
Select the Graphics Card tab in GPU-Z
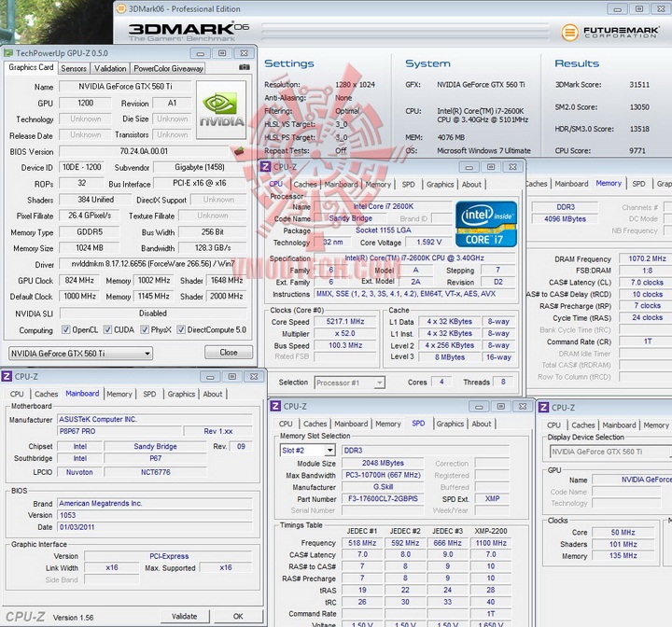(x=31, y=67)
